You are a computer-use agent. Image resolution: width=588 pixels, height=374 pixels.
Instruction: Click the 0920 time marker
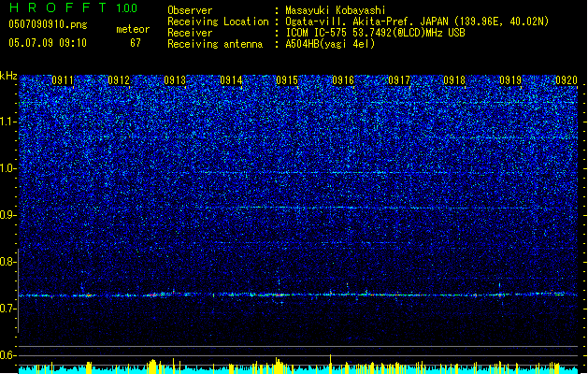click(x=566, y=80)
